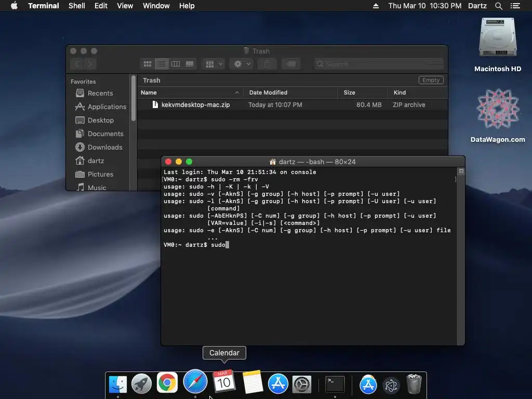
Task: Open Safari compass icon in Dock
Action: click(x=195, y=381)
